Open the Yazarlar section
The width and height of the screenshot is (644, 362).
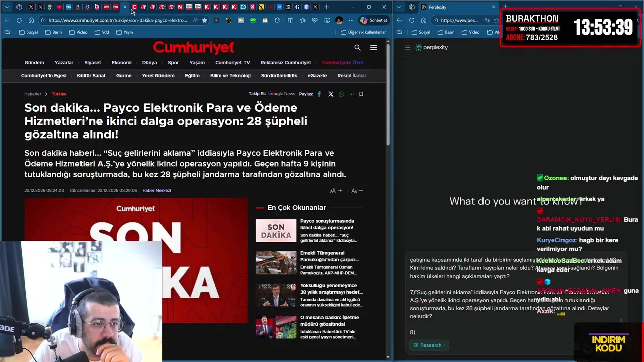(64, 63)
